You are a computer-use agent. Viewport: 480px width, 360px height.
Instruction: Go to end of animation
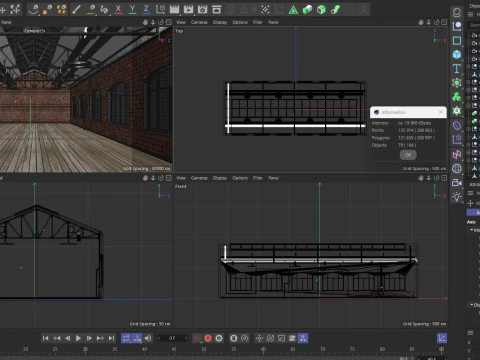pyautogui.click(x=111, y=338)
